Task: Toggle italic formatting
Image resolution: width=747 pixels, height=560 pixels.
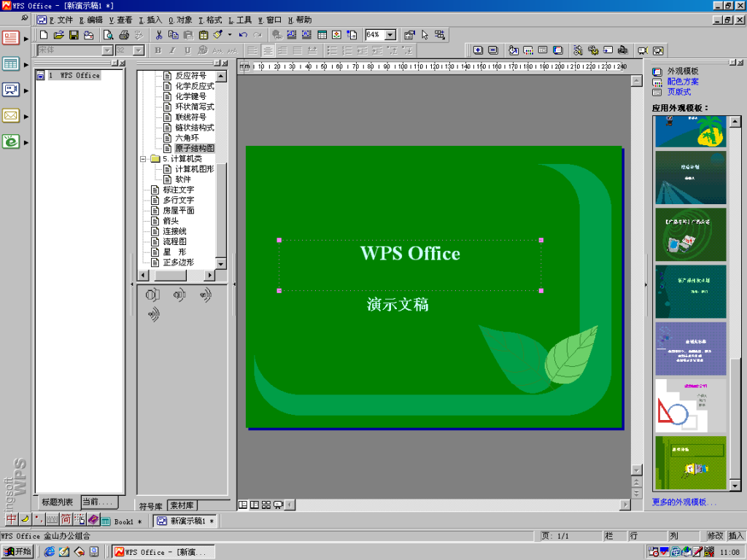Action: point(173,50)
